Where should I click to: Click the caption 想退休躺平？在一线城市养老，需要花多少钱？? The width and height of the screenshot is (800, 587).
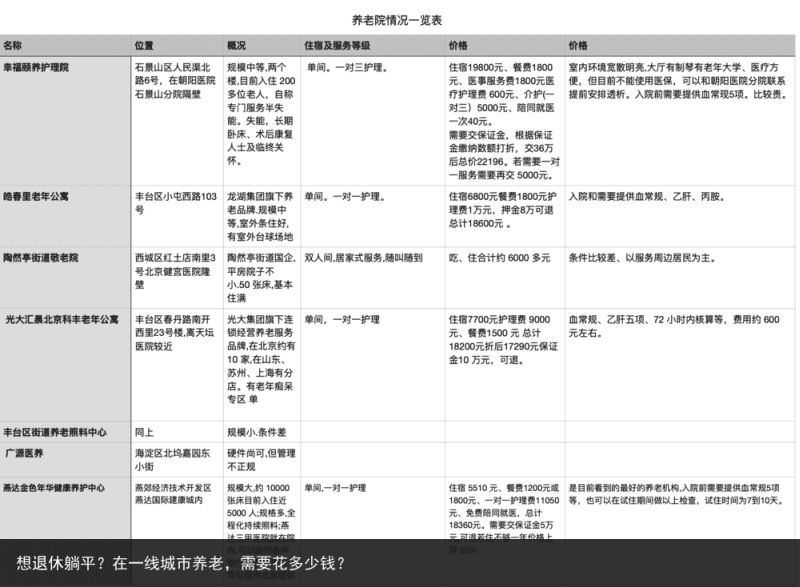[x=181, y=563]
